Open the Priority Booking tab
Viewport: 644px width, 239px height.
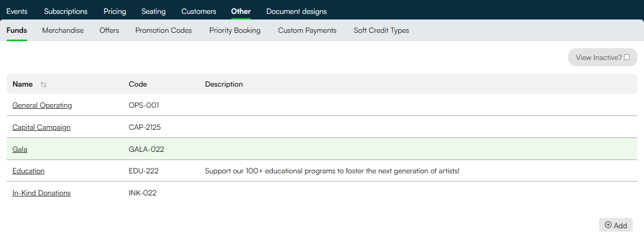[x=235, y=30]
